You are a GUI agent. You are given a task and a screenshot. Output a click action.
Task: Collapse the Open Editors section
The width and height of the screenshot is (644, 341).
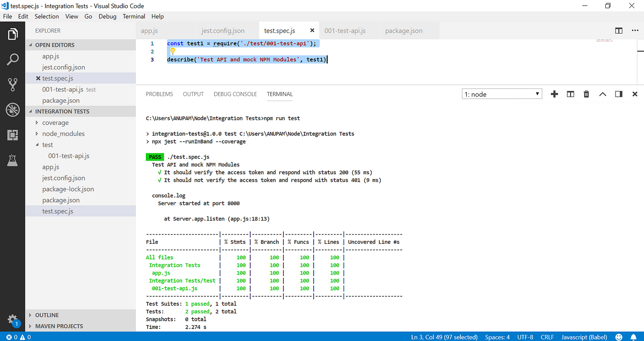click(x=80, y=45)
